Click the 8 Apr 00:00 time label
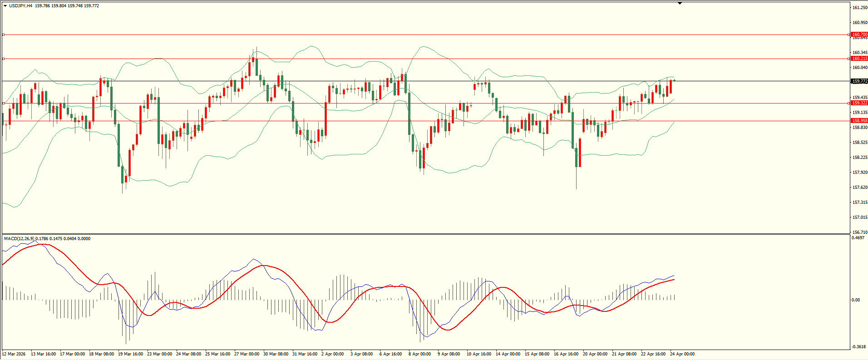The image size is (868, 360). pos(419,354)
